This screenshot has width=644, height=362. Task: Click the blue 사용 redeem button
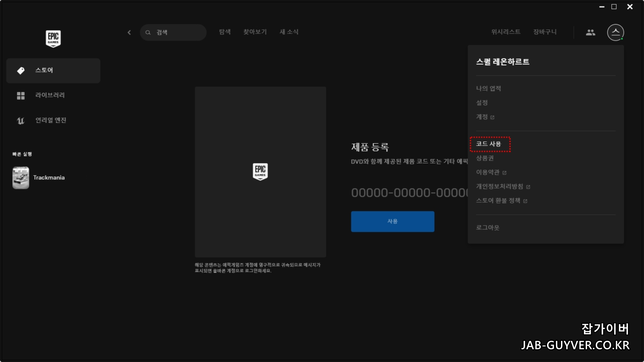pos(392,221)
